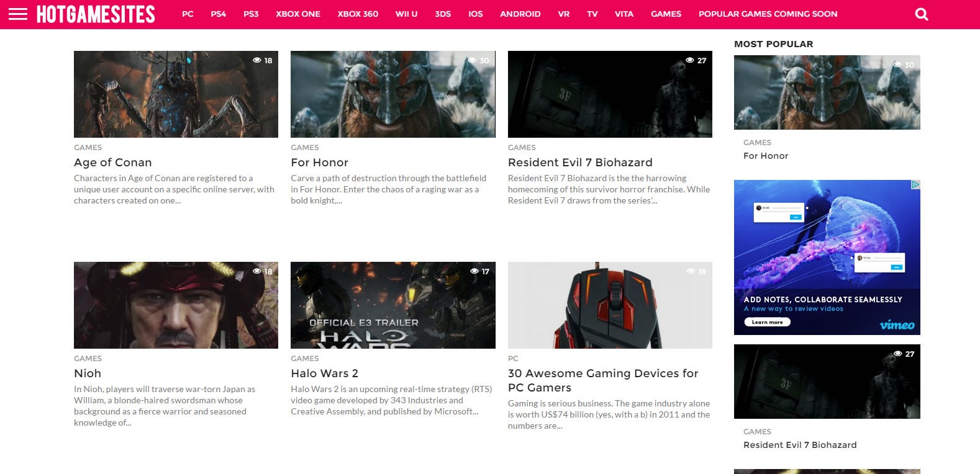The width and height of the screenshot is (980, 474).
Task: Open the Vita category
Action: [x=624, y=14]
